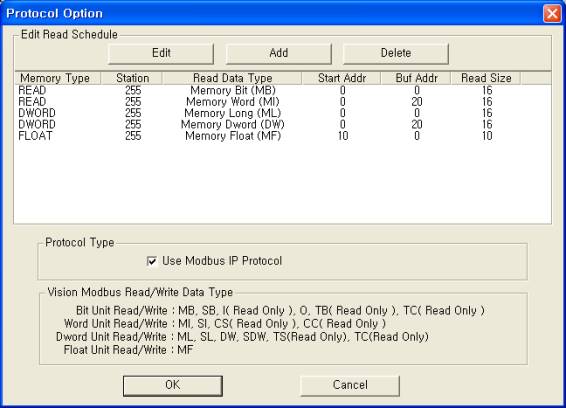Click the Edit button
Screen dimensions: 566x408
tap(161, 53)
